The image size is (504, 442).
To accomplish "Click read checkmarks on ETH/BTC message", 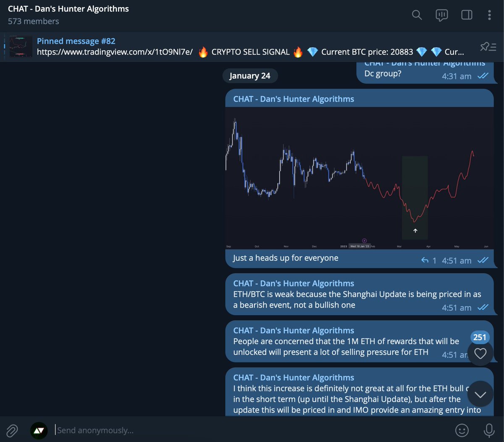I will pyautogui.click(x=483, y=308).
